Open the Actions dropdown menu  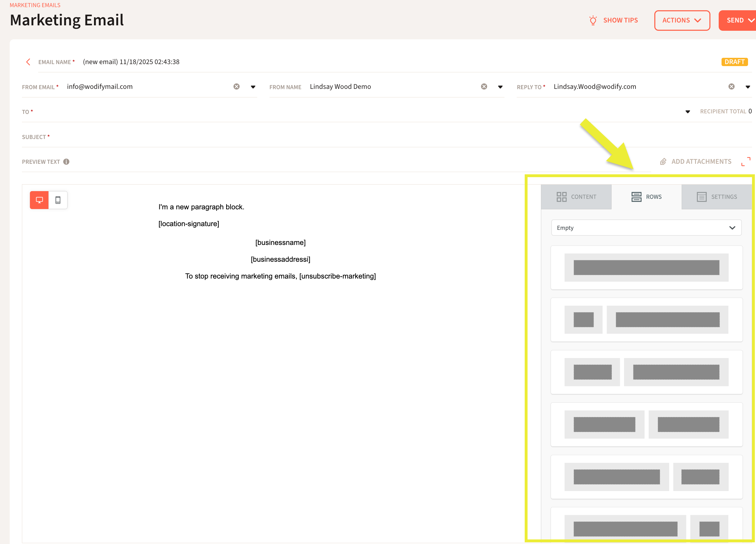tap(682, 20)
